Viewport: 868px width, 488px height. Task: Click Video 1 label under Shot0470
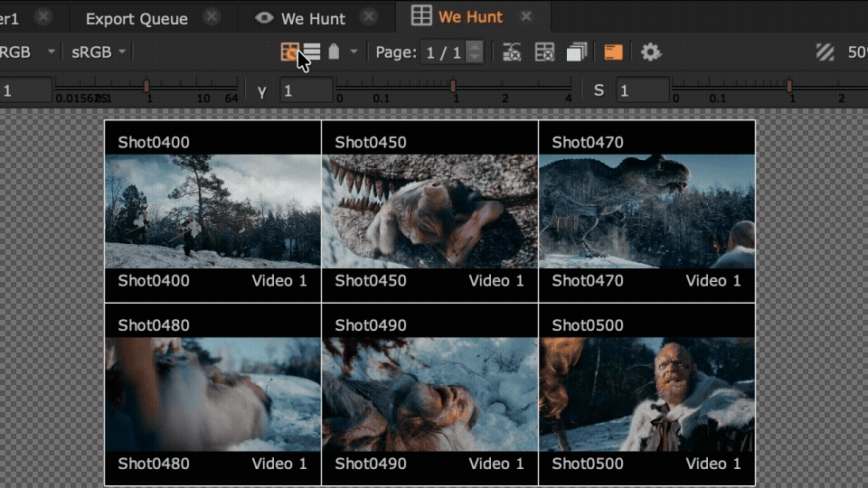713,280
